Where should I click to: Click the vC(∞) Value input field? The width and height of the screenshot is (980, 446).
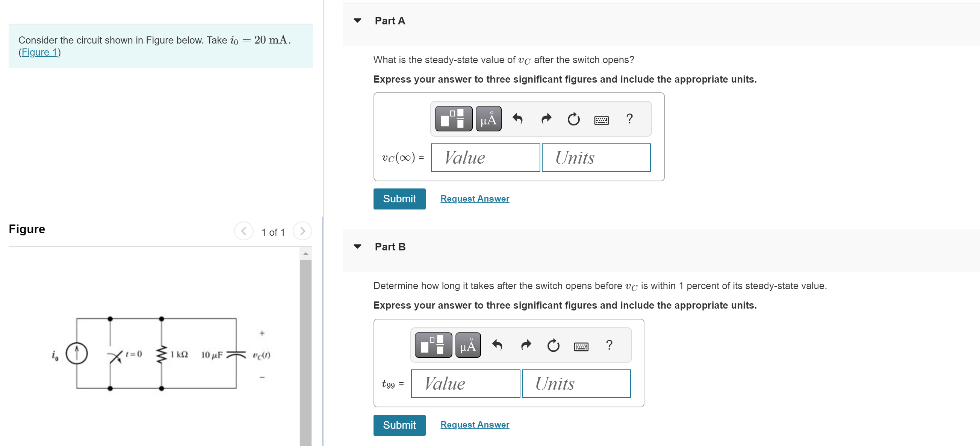485,157
